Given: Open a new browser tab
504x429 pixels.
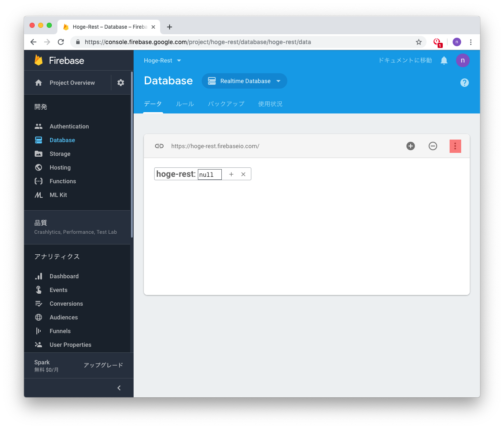Looking at the screenshot, I should coord(170,27).
